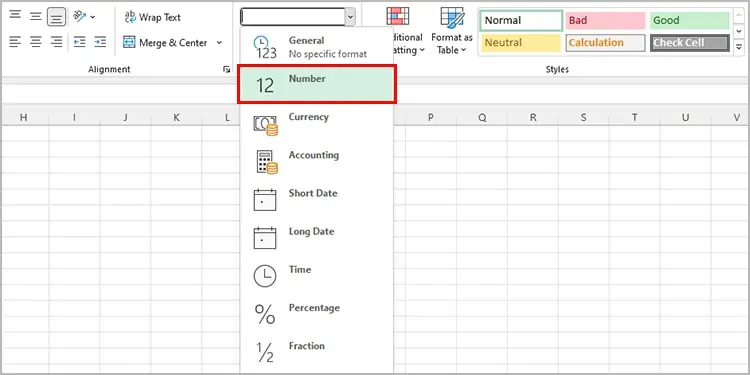Select column H header
Screen dimensions: 750x375
coord(23,117)
